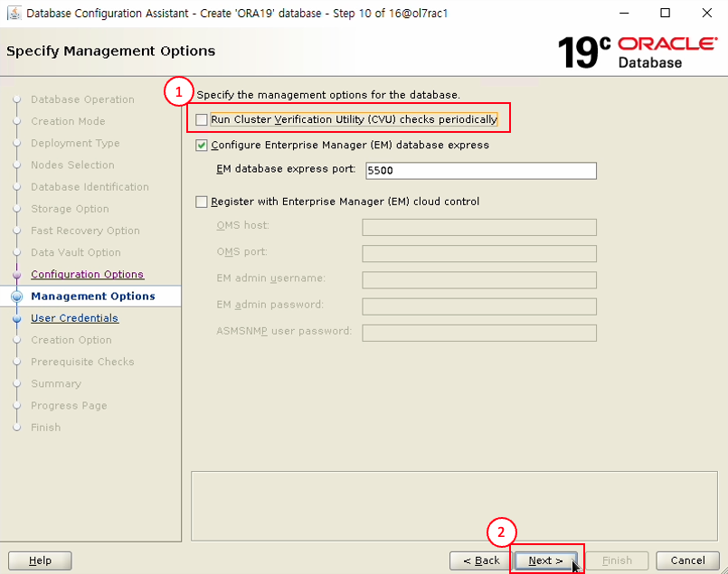Click the Cancel button
728x574 pixels.
point(687,560)
